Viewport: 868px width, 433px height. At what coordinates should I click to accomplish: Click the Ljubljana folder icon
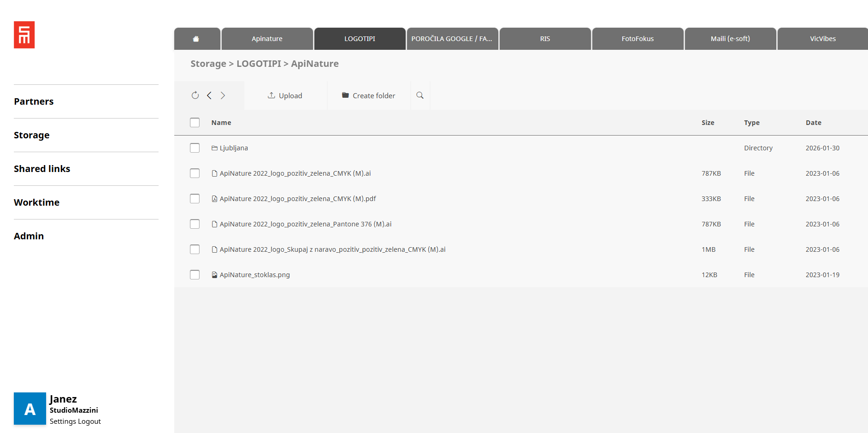[214, 148]
